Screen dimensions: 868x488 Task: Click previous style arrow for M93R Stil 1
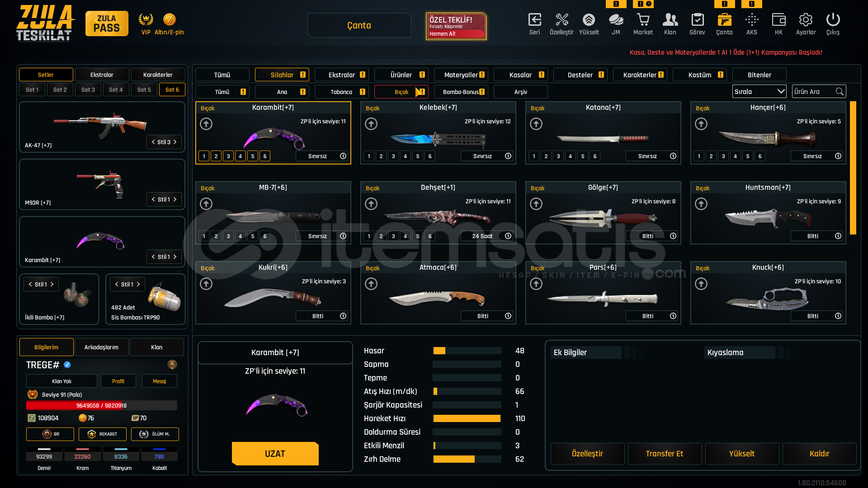[153, 199]
